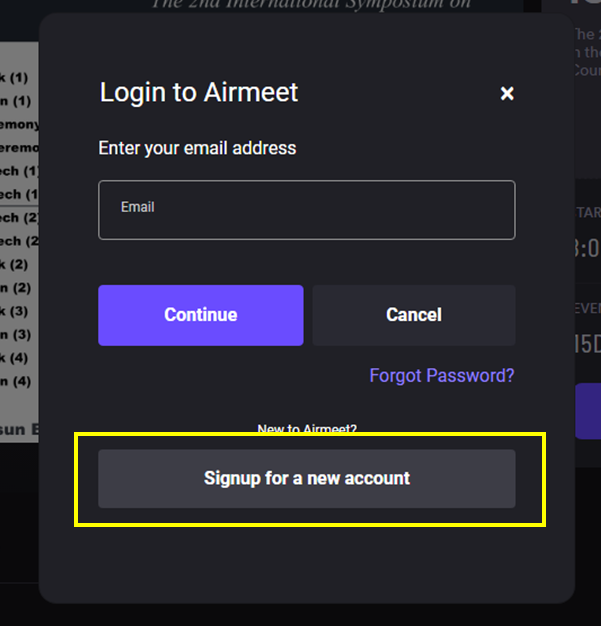Select the truncated 'n (4)' list entry
The image size is (601, 626).
pyautogui.click(x=16, y=381)
